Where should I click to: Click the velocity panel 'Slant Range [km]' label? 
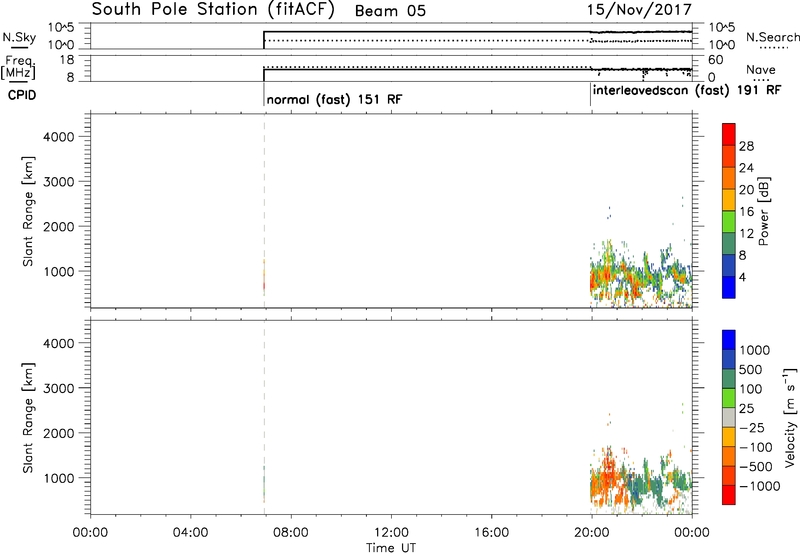point(28,418)
